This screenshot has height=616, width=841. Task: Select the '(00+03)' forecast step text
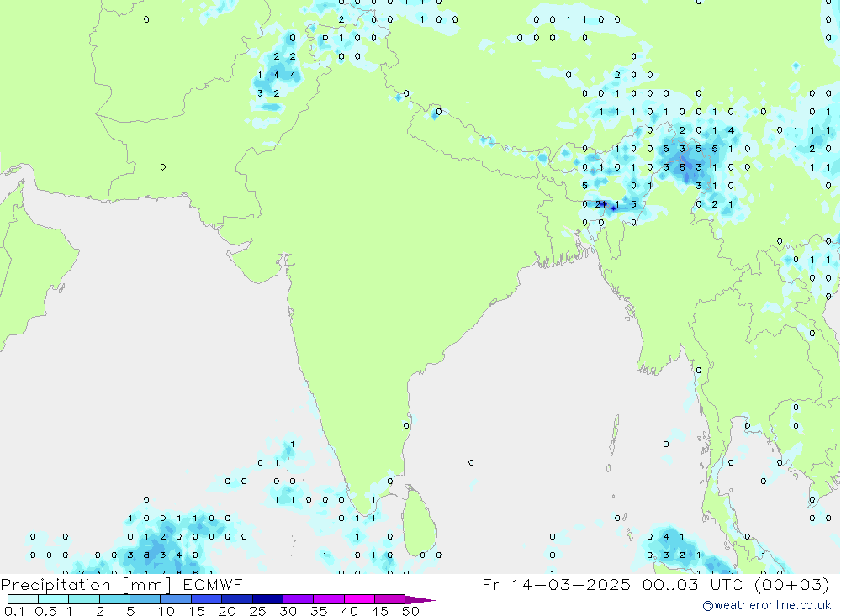(x=791, y=584)
